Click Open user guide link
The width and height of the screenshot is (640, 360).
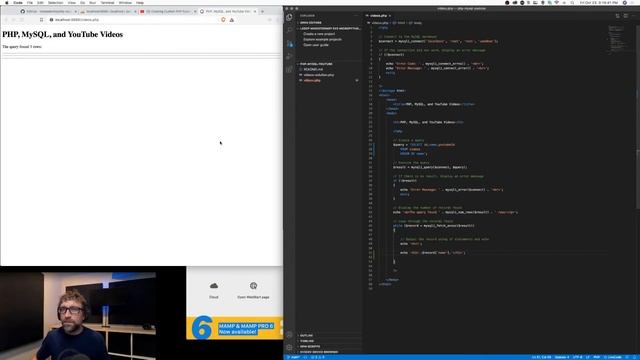point(316,45)
